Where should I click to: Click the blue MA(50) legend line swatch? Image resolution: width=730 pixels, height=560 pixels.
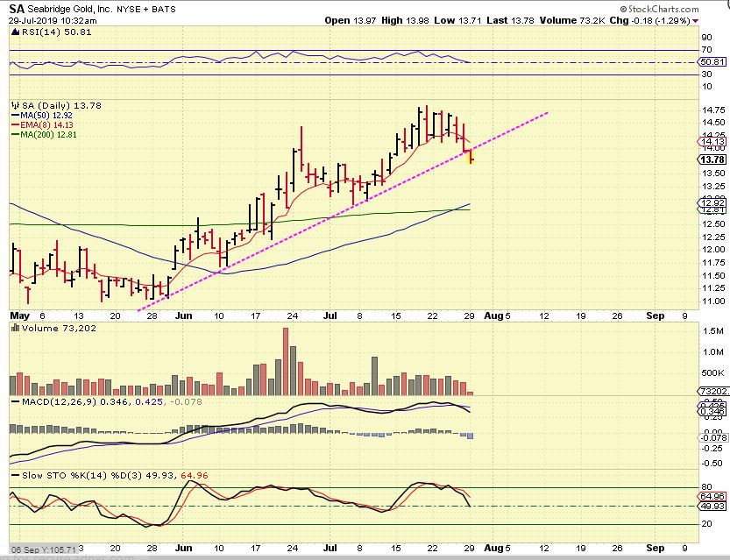click(15, 116)
